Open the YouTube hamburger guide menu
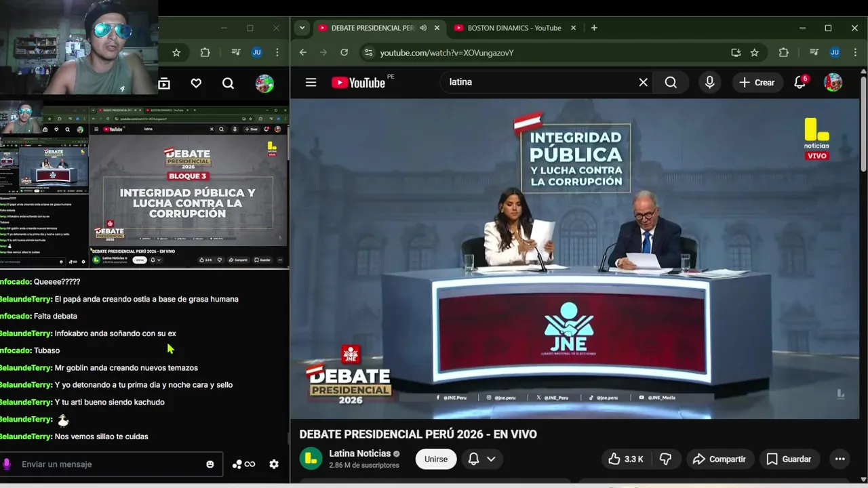This screenshot has height=488, width=868. click(x=311, y=82)
